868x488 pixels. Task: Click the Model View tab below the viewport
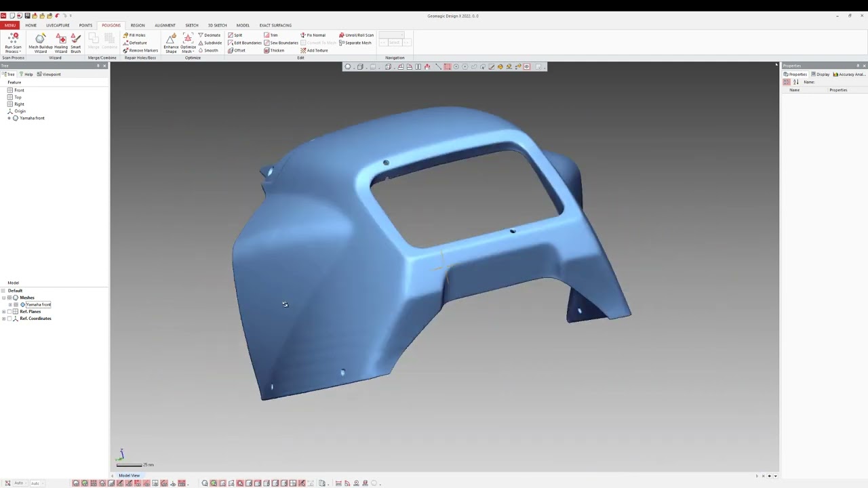[129, 475]
